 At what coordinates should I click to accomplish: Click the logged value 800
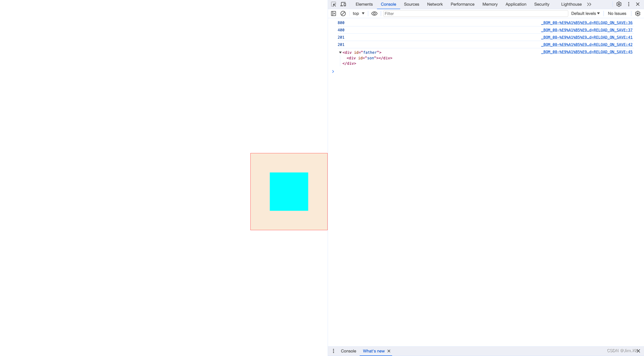(x=341, y=23)
